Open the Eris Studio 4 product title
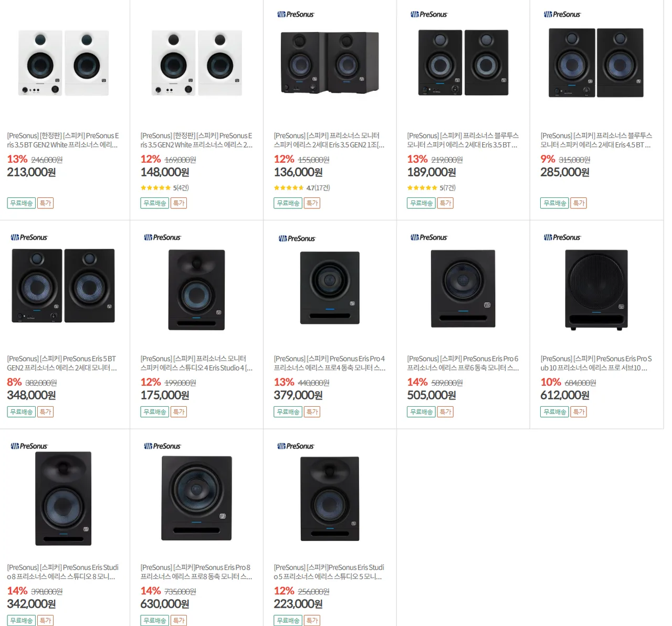672x626 pixels. tap(196, 363)
